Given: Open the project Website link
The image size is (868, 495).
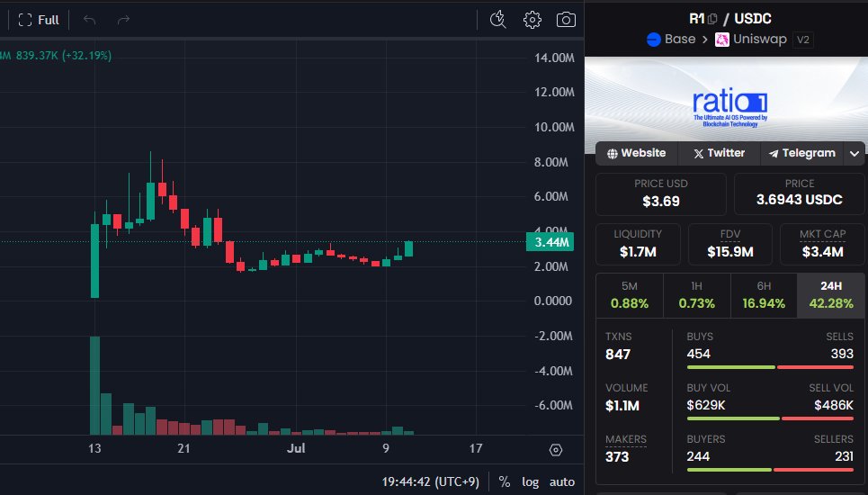Looking at the screenshot, I should tap(637, 153).
